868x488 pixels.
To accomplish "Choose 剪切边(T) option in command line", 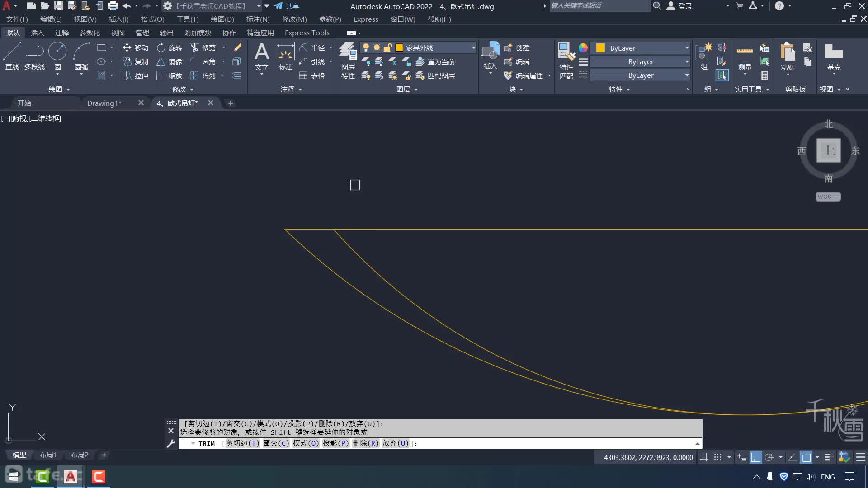I will click(x=243, y=443).
